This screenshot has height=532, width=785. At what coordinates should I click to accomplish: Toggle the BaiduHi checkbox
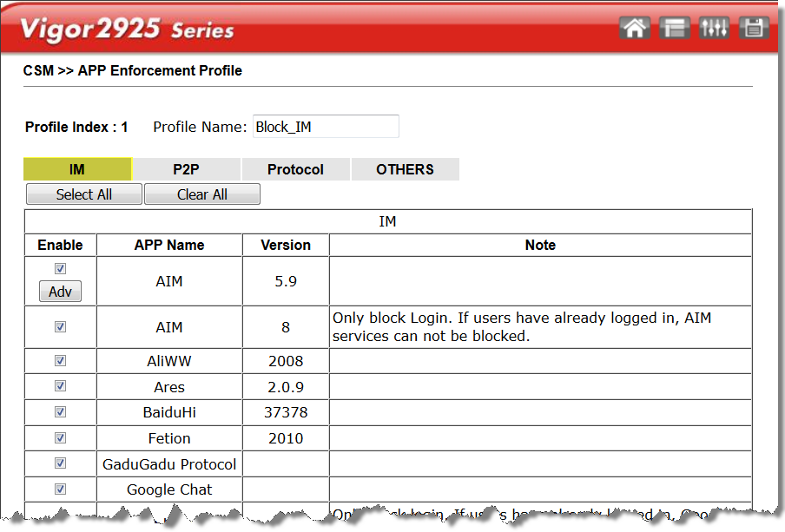60,412
